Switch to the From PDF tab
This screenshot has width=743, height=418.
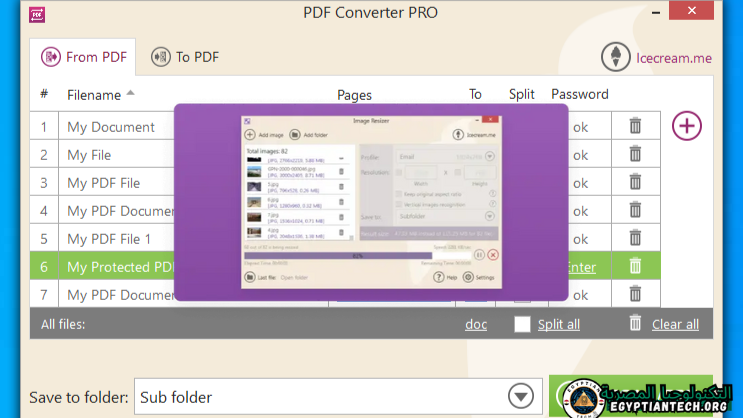tap(84, 57)
